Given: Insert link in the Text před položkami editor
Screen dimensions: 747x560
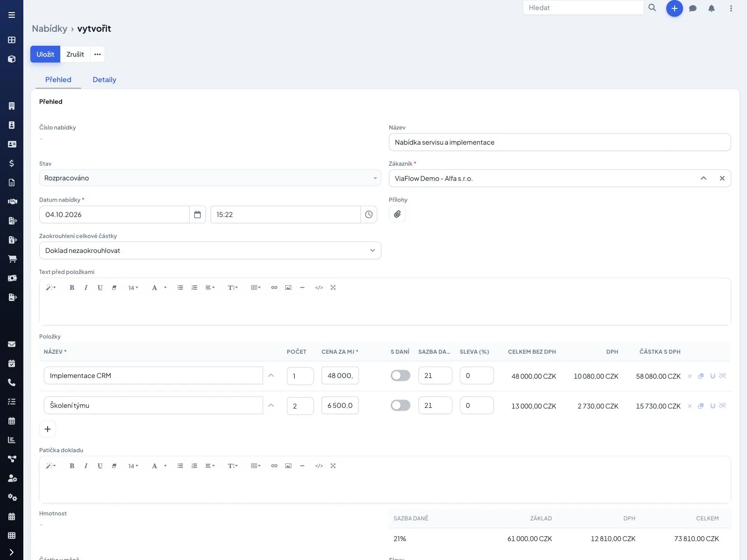Looking at the screenshot, I should click(x=274, y=287).
